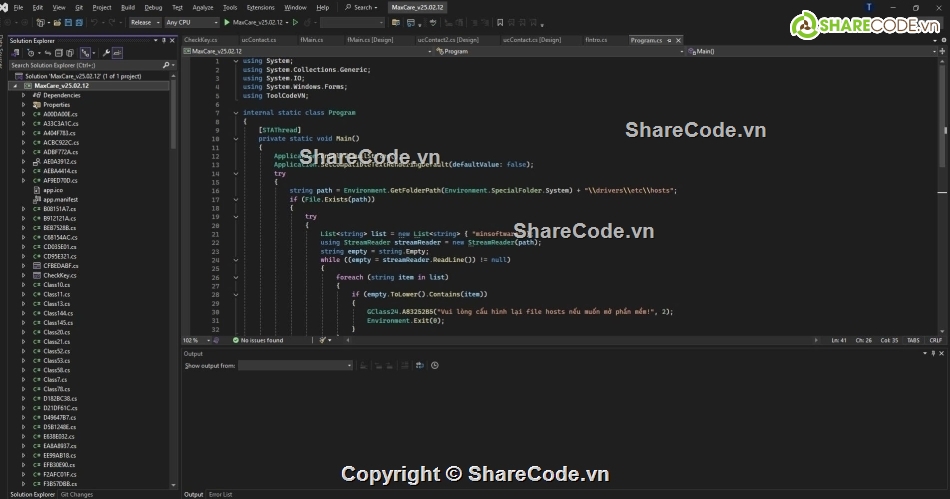Open the Release configuration dropdown
This screenshot has height=499, width=950.
(x=145, y=22)
